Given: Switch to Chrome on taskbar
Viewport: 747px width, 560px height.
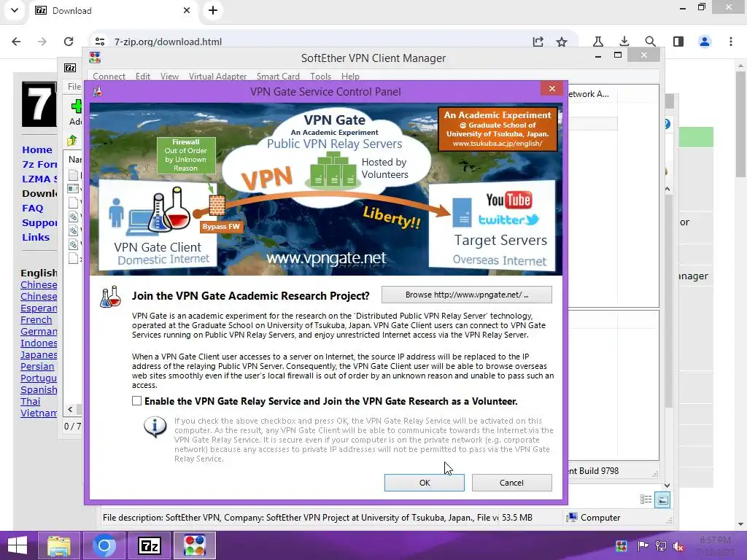Looking at the screenshot, I should pos(104,545).
